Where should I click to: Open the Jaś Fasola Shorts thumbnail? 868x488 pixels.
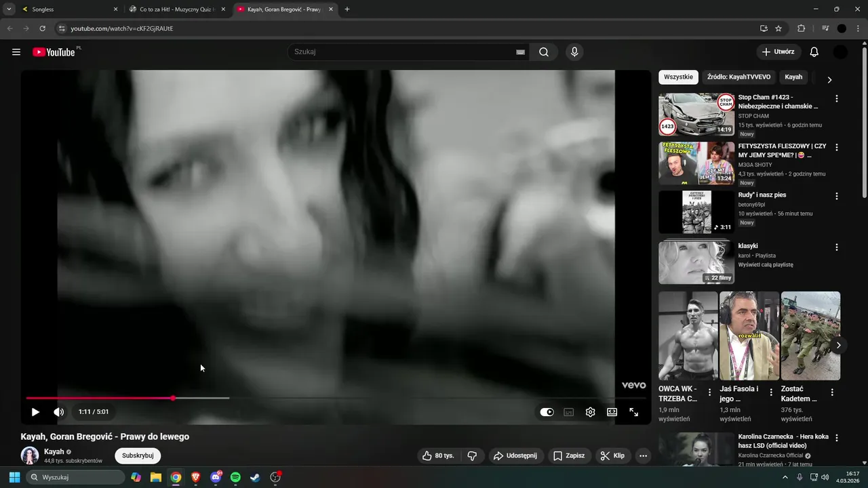point(749,336)
